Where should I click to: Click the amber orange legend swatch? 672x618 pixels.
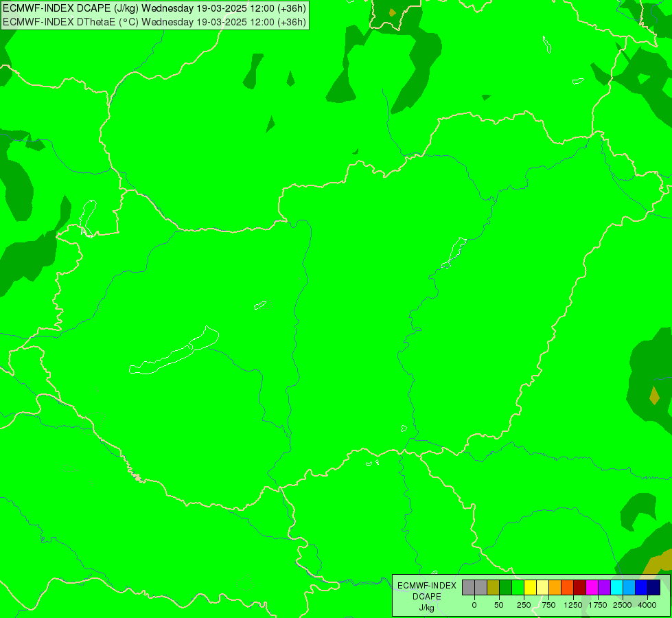tap(555, 588)
